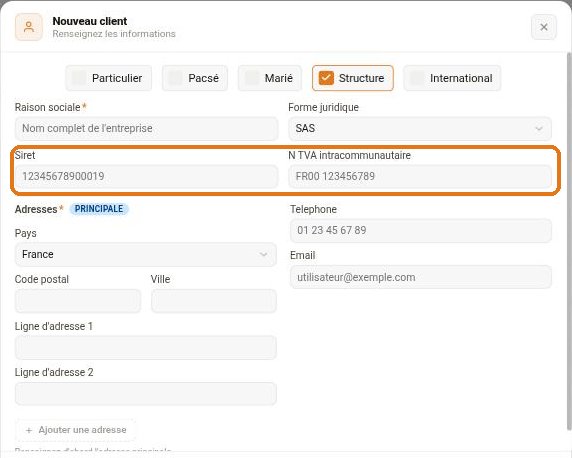Select the International client type
Screen dimensions: 572x458
452,78
